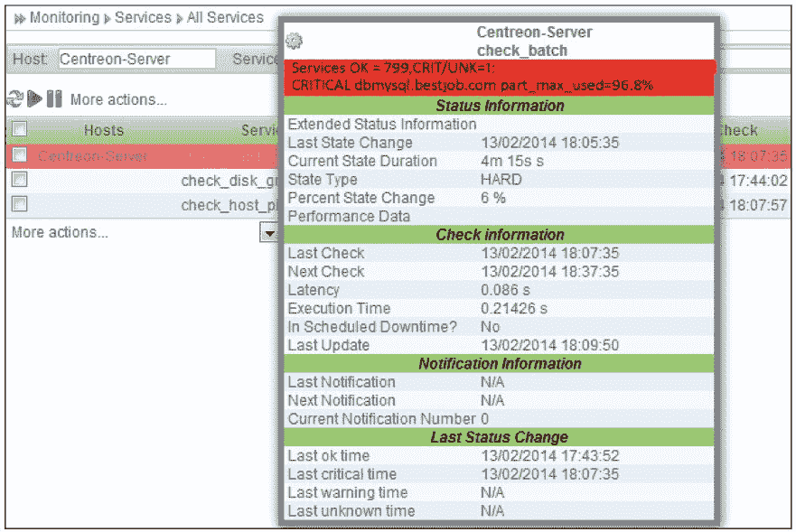Open the check_host service link

pyautogui.click(x=228, y=205)
